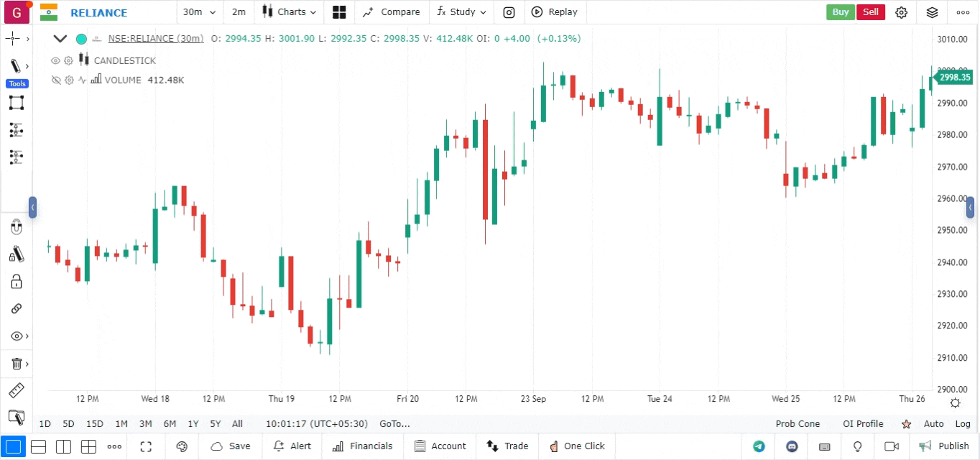Open the multi-chart grid layout icon

(339, 12)
